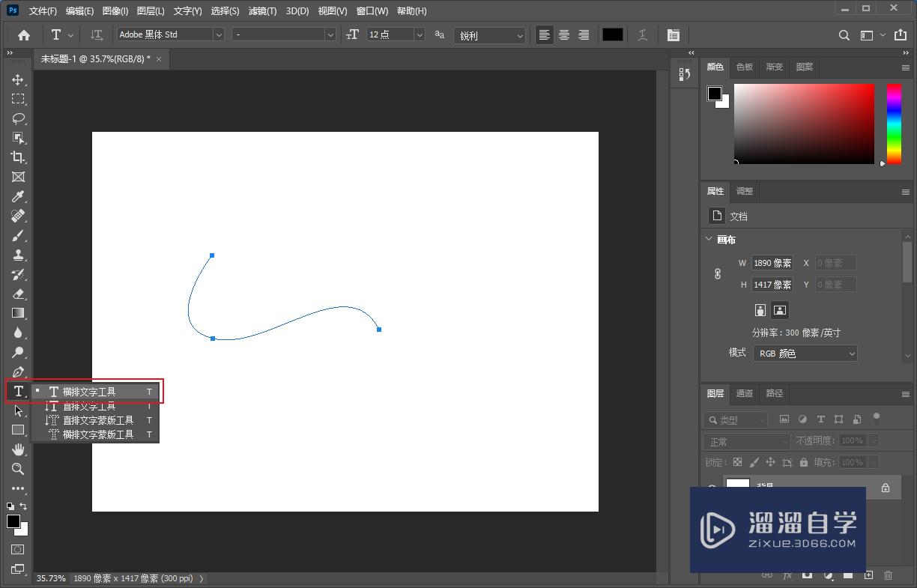The height and width of the screenshot is (588, 917).
Task: Select the Brush tool
Action: [x=18, y=235]
